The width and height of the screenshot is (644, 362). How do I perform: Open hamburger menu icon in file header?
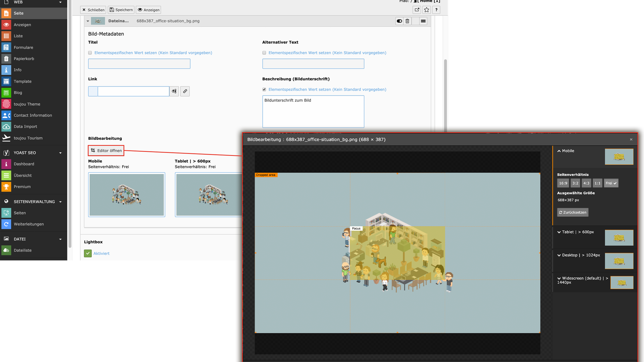(423, 21)
